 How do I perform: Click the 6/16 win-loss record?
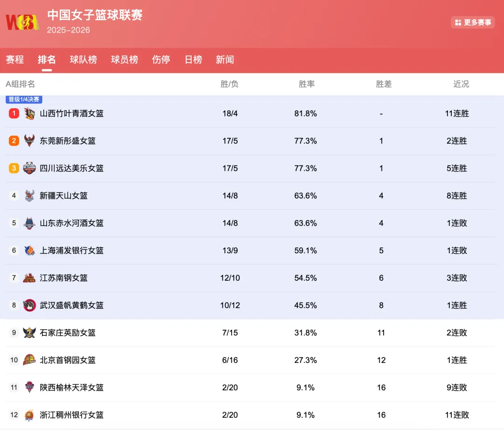tap(230, 360)
